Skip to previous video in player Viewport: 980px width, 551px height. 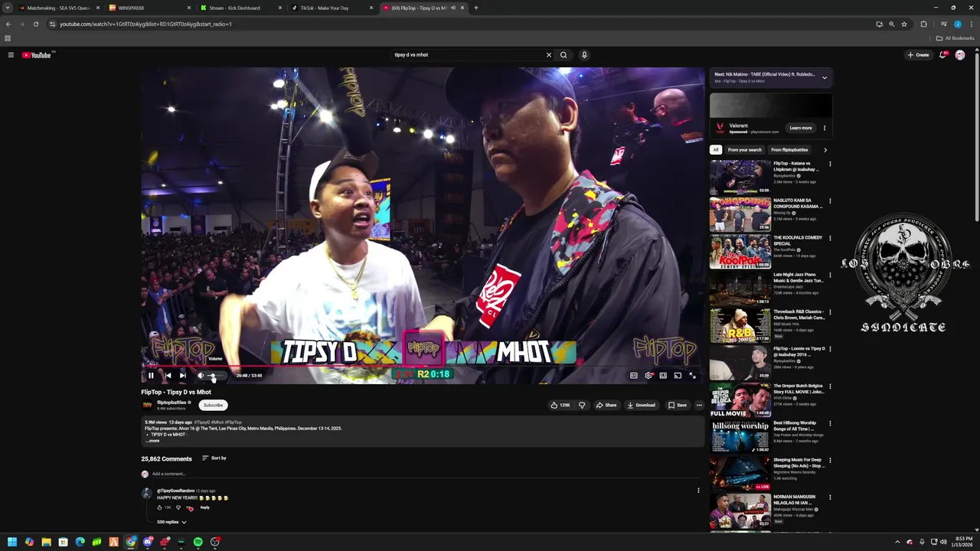click(168, 375)
